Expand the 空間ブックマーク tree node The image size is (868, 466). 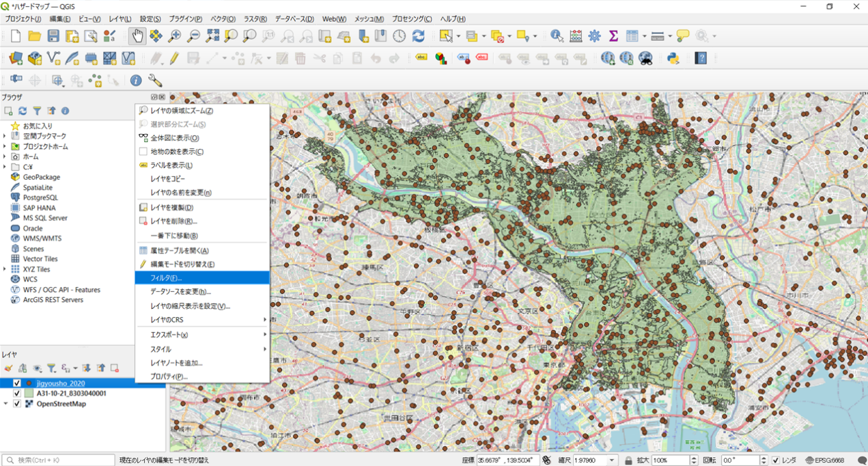tap(5, 136)
